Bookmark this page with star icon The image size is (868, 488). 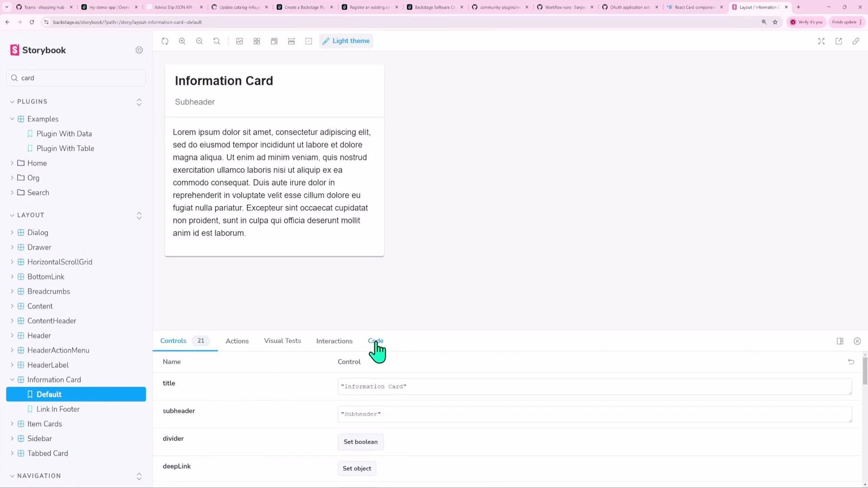[x=775, y=22]
